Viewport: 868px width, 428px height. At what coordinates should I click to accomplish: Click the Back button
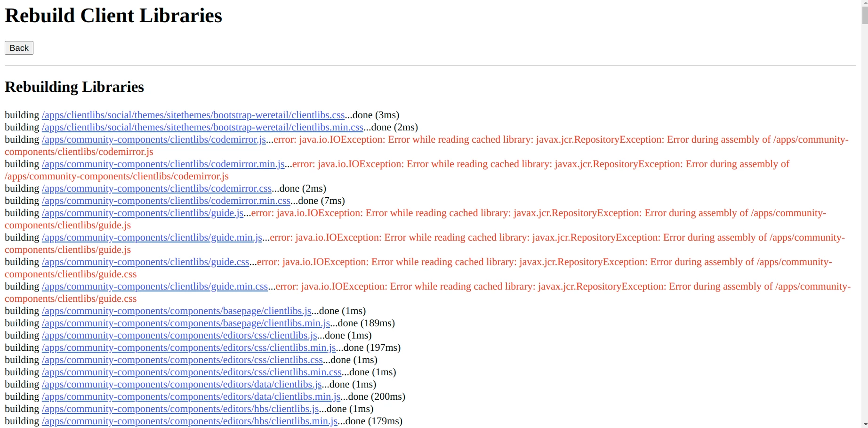click(19, 48)
